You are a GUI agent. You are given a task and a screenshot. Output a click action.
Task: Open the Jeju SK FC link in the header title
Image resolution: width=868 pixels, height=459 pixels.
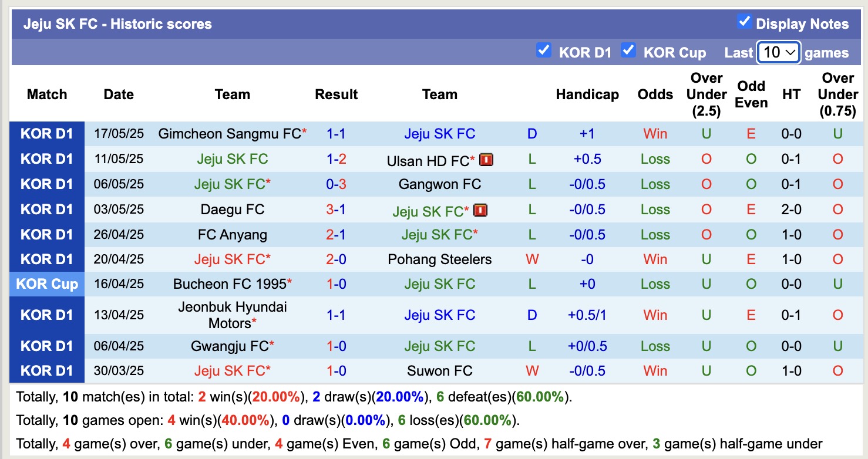tap(60, 24)
